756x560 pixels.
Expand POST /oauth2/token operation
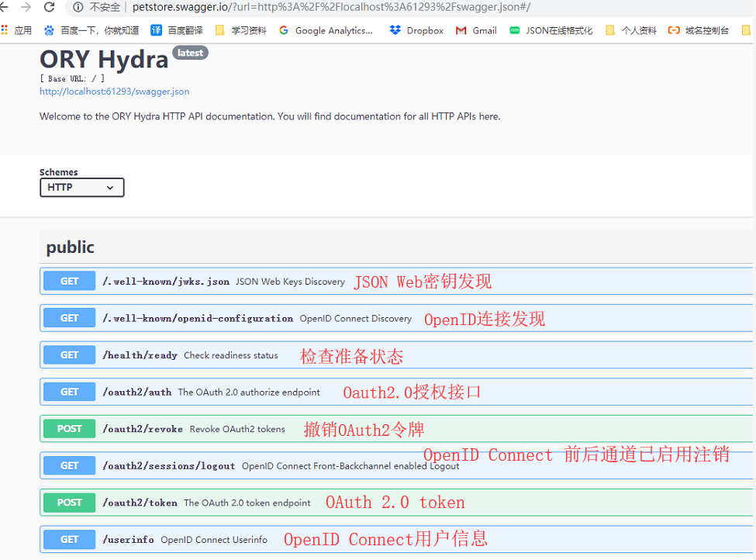395,503
